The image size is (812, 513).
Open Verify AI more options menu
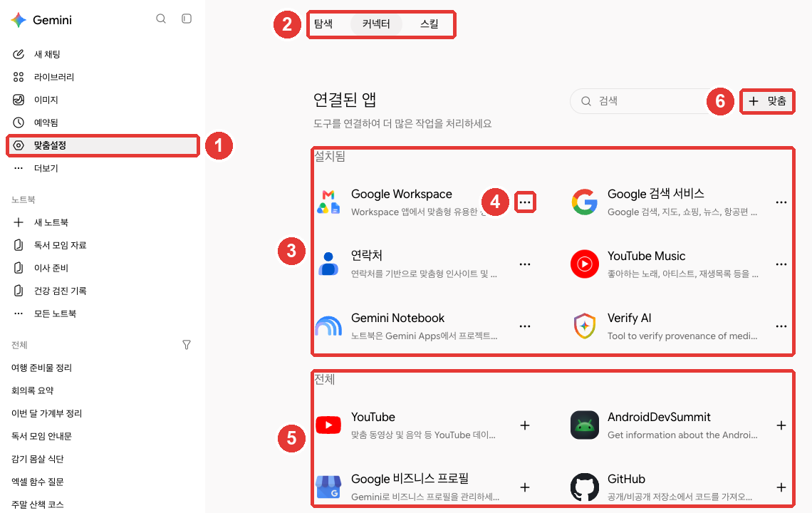point(781,326)
